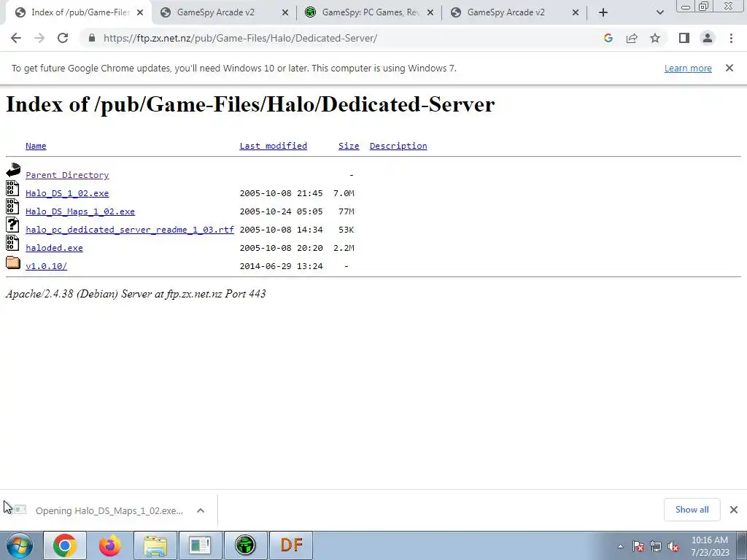The image size is (747, 560).
Task: Click the binary icon beside Halo_DS_1_02.exe
Action: [x=13, y=188]
